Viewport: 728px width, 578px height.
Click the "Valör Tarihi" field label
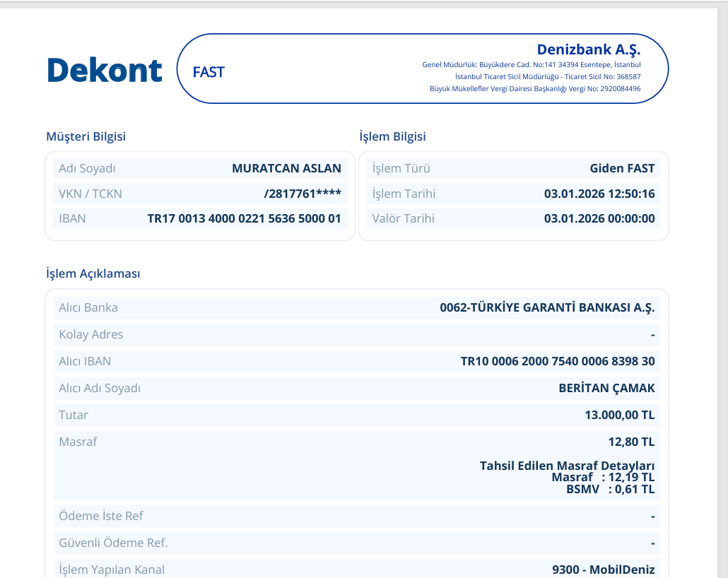(403, 218)
